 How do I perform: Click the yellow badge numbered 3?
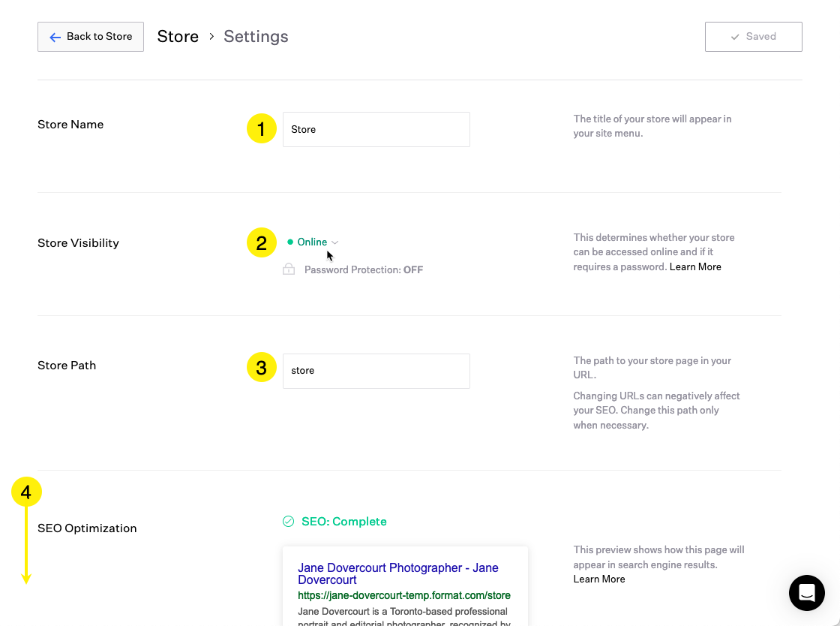pos(261,367)
